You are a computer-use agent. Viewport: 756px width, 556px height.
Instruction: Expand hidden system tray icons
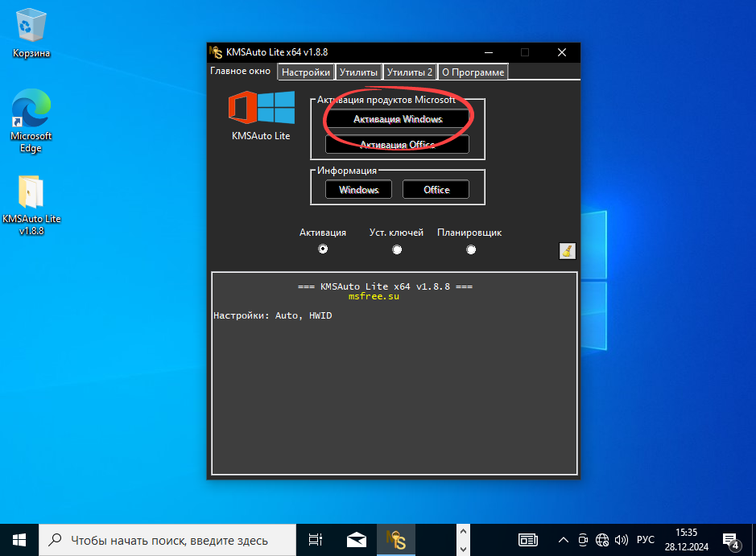(x=564, y=539)
